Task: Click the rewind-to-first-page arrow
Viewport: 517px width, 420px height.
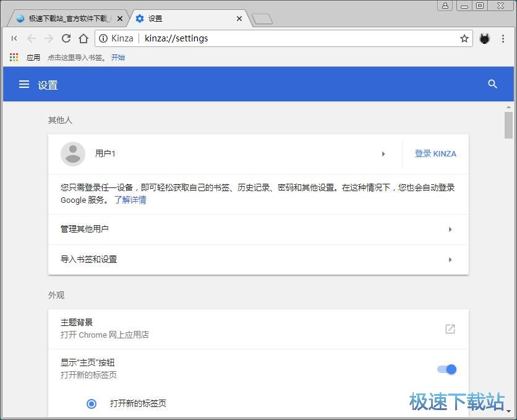Action: (x=14, y=38)
